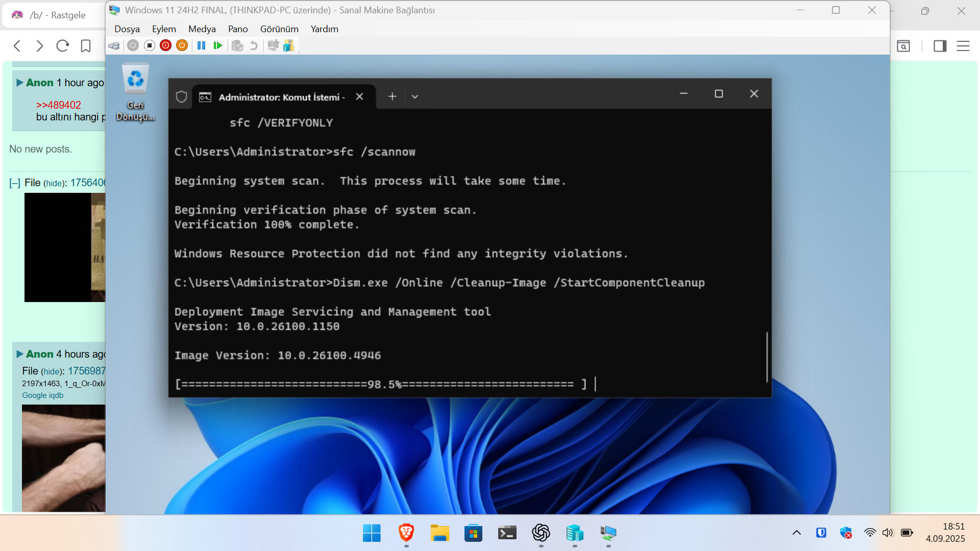Click the Revert arrow icon
The height and width of the screenshot is (551, 980).
(x=254, y=45)
